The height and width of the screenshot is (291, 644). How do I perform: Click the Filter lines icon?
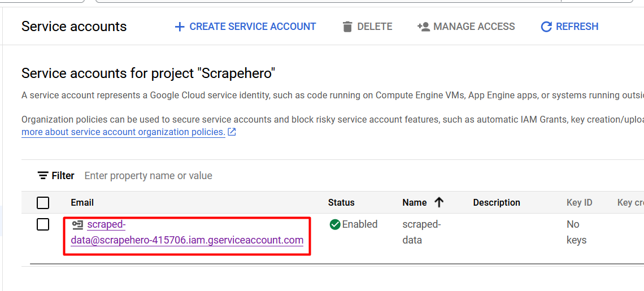pyautogui.click(x=43, y=176)
